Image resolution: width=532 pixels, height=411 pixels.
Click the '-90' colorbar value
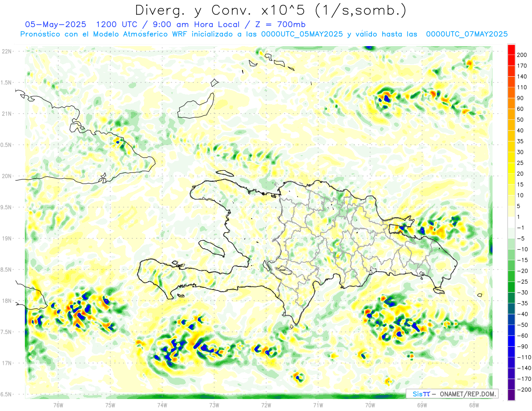pos(523,346)
